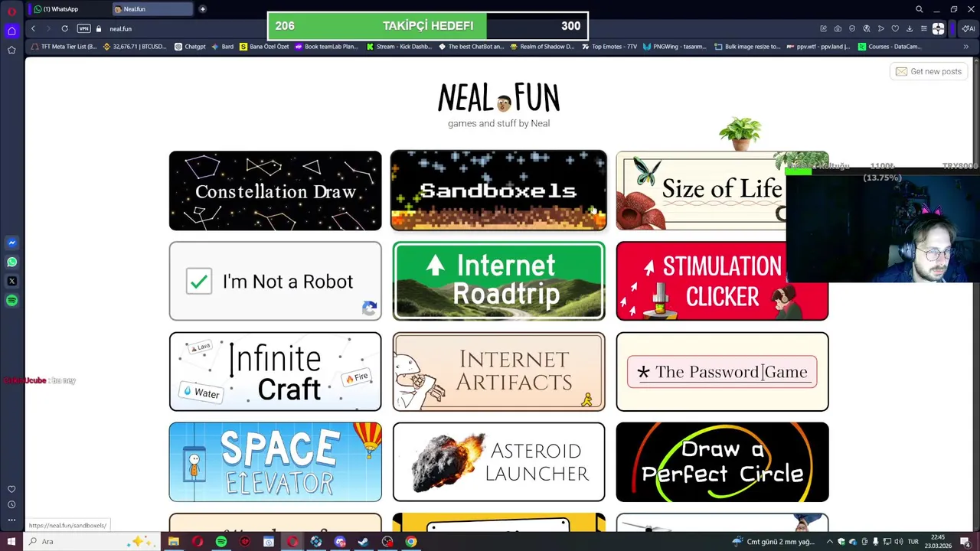Click the taskbar Ara search box
980x551 pixels.
pos(90,541)
